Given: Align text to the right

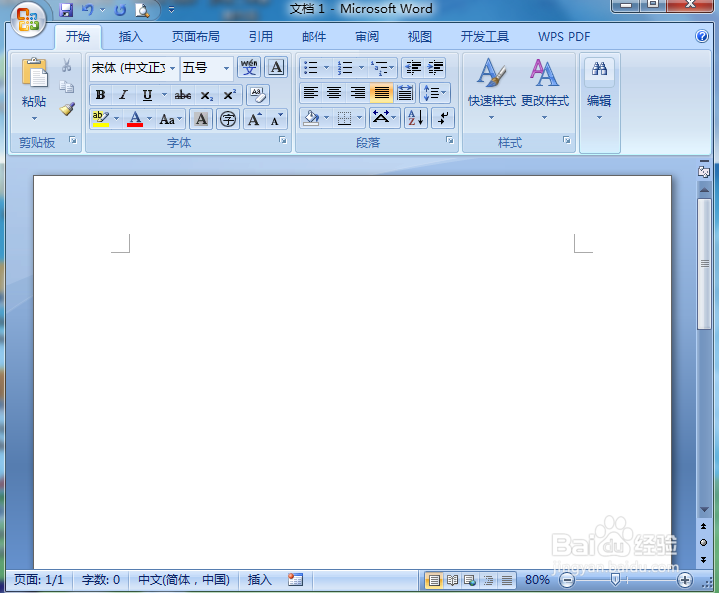Looking at the screenshot, I should click(x=358, y=93).
